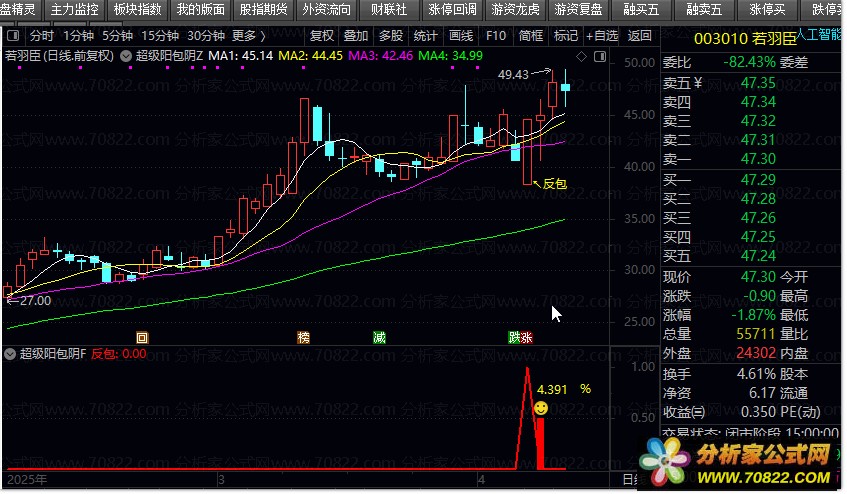
Task: Click the 若羽臣(日线,前复权) chart title
Action: (x=59, y=56)
